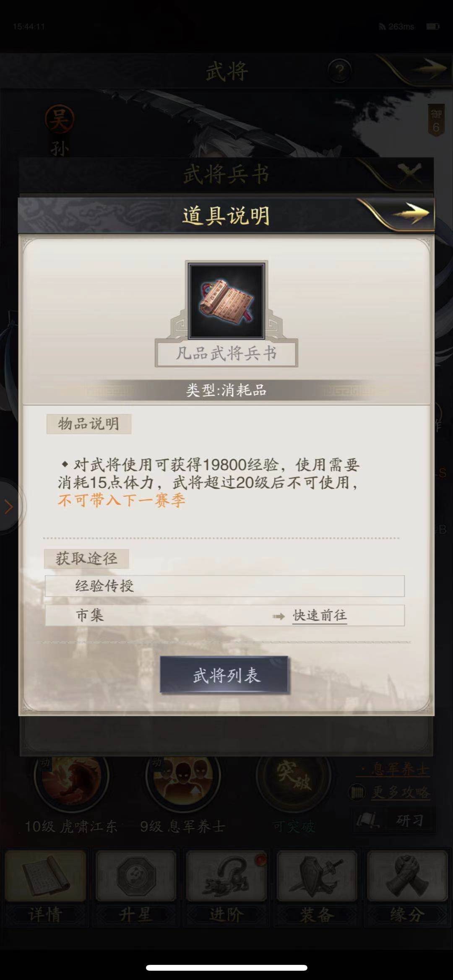Open the 更多攻略 link
The width and height of the screenshot is (453, 980).
point(401,792)
